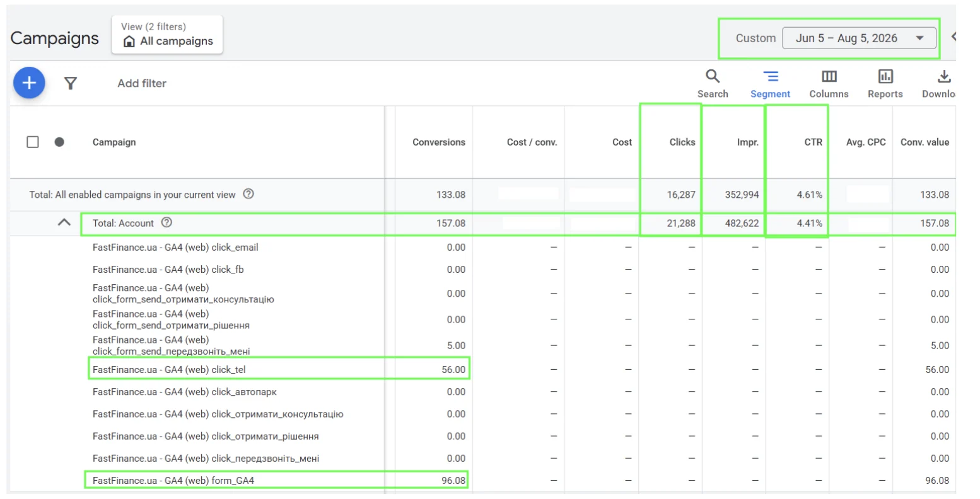Select the click_передзвоніть_мені row
The image size is (980, 499).
tap(482, 459)
